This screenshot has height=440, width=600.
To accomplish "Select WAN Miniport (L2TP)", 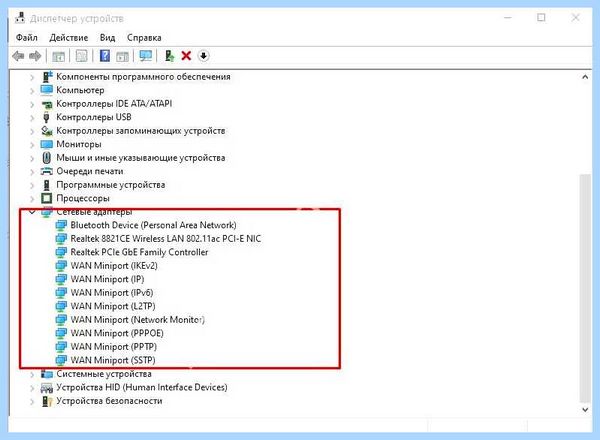I will (x=113, y=306).
